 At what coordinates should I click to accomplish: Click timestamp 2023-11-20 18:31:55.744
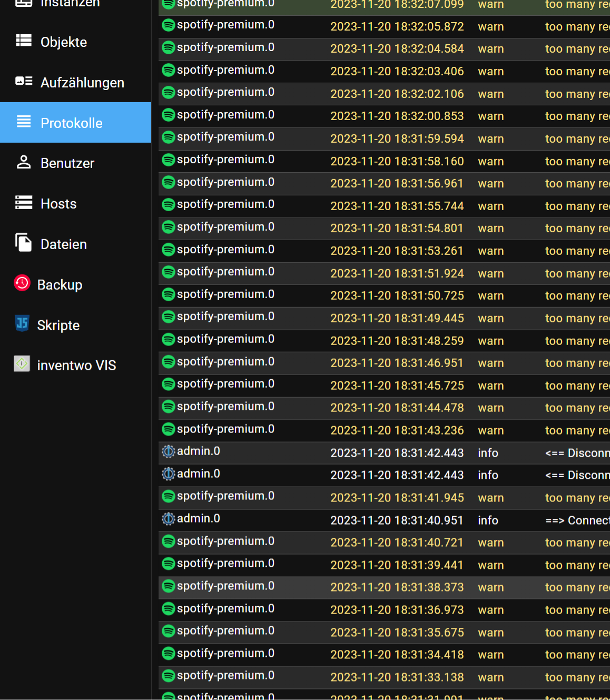pyautogui.click(x=397, y=206)
